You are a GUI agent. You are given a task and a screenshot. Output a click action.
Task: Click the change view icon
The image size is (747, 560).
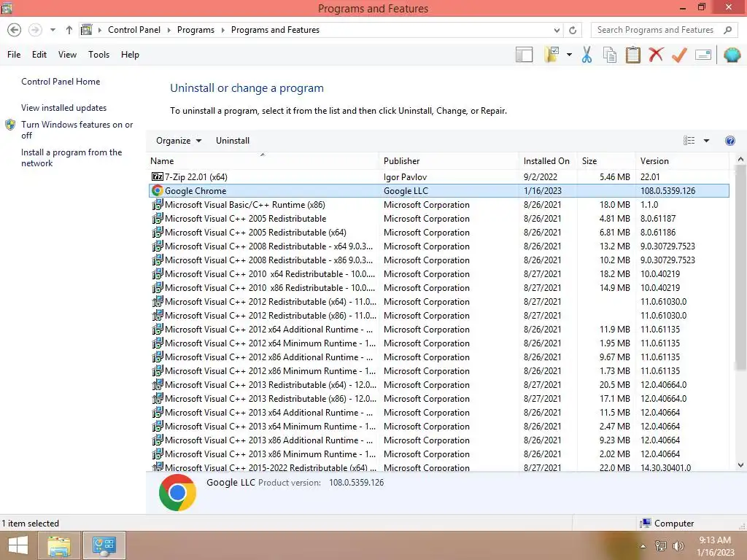pyautogui.click(x=689, y=141)
